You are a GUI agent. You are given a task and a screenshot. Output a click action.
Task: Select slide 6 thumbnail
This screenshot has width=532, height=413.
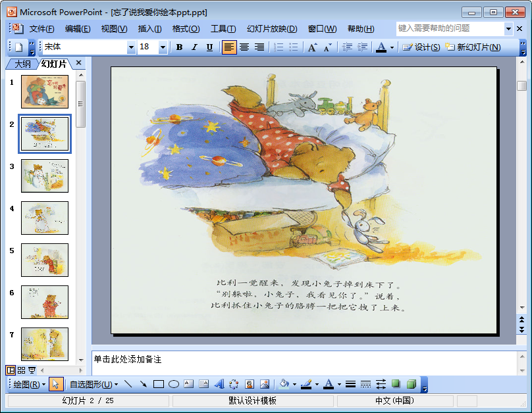45,302
